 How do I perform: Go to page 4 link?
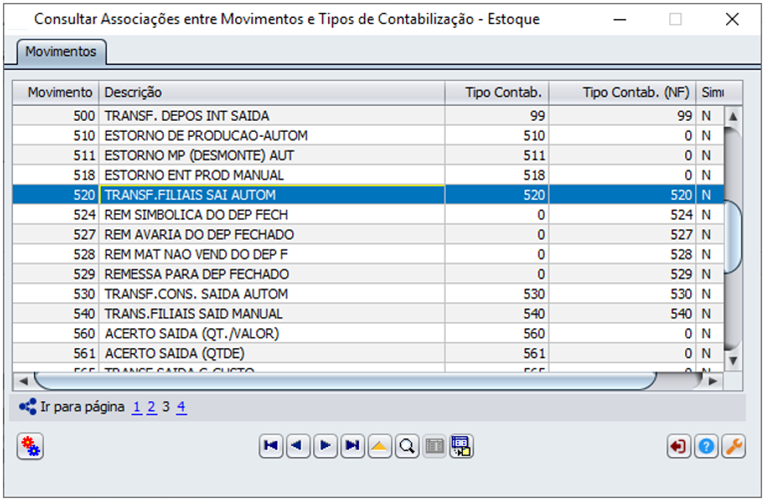[x=181, y=407]
